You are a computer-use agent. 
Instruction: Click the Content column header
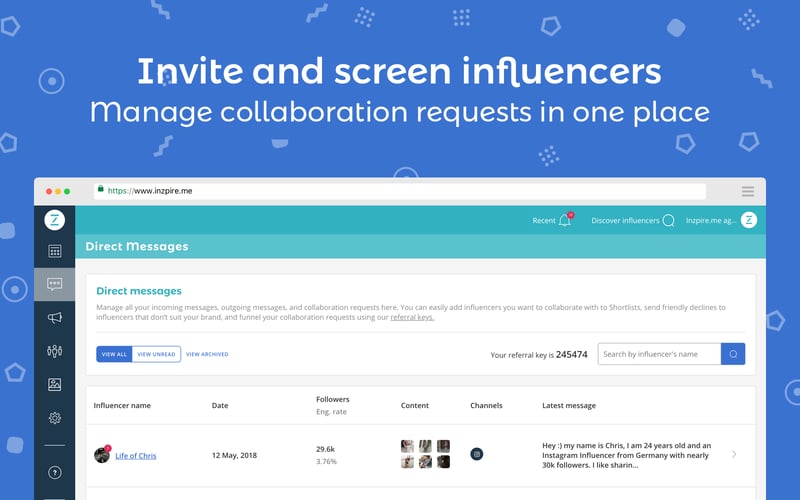(415, 405)
